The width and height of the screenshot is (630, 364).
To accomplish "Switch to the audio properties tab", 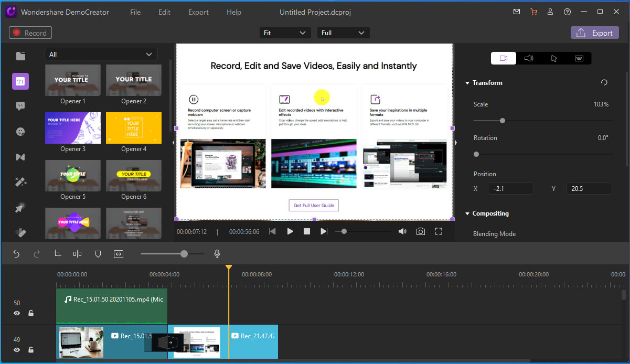I will (529, 58).
